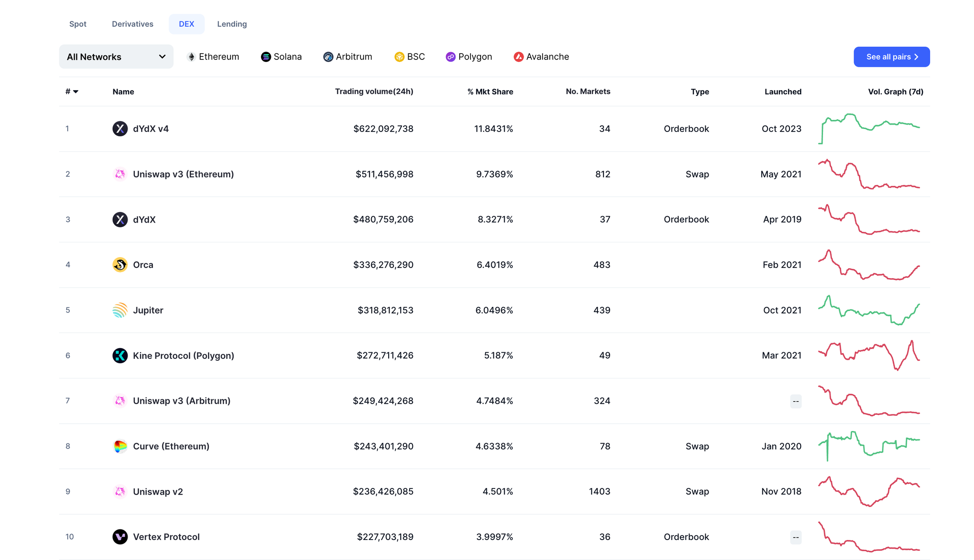Image resolution: width=974 pixels, height=560 pixels.
Task: Click the Vertex Protocol logo icon
Action: click(120, 537)
